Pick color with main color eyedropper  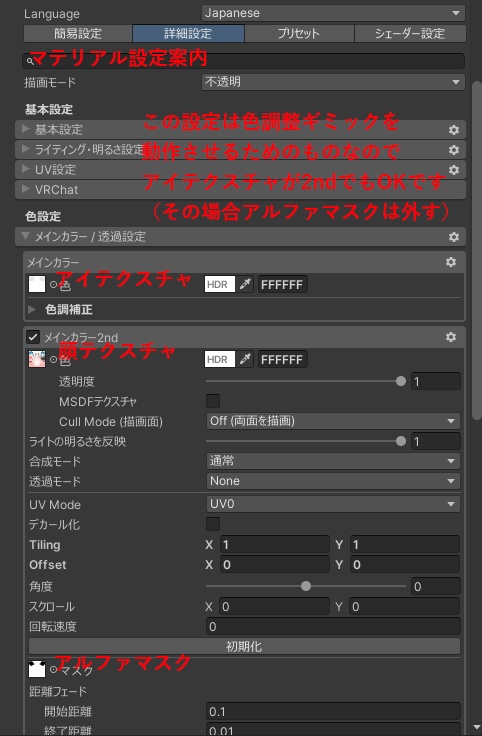[245, 284]
